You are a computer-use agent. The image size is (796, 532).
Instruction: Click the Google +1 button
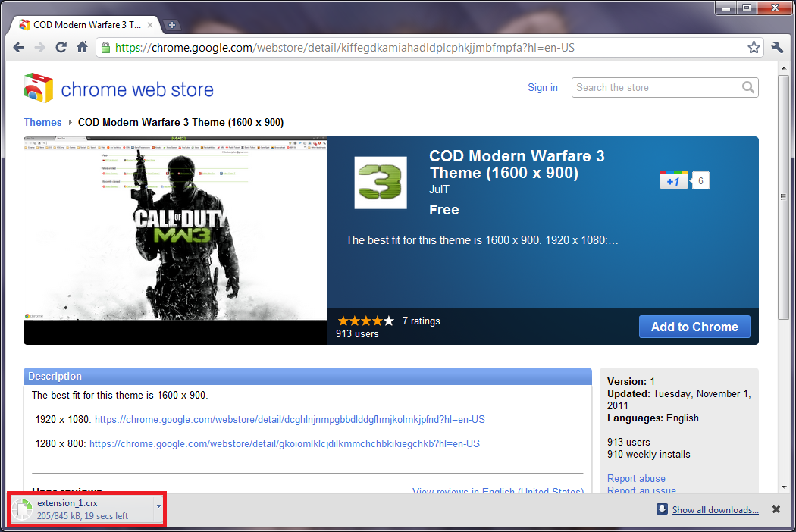coord(674,180)
